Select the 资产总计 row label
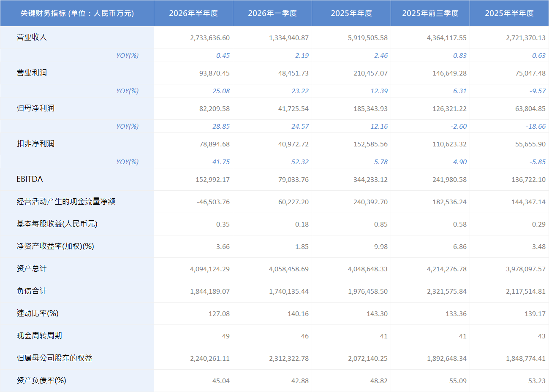This screenshot has height=392, width=549. (x=32, y=269)
